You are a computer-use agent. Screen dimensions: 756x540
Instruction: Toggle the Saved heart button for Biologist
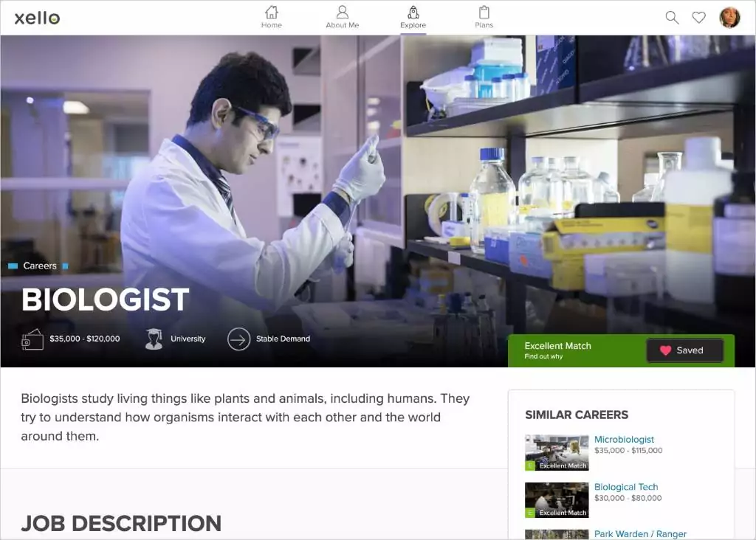pyautogui.click(x=684, y=350)
